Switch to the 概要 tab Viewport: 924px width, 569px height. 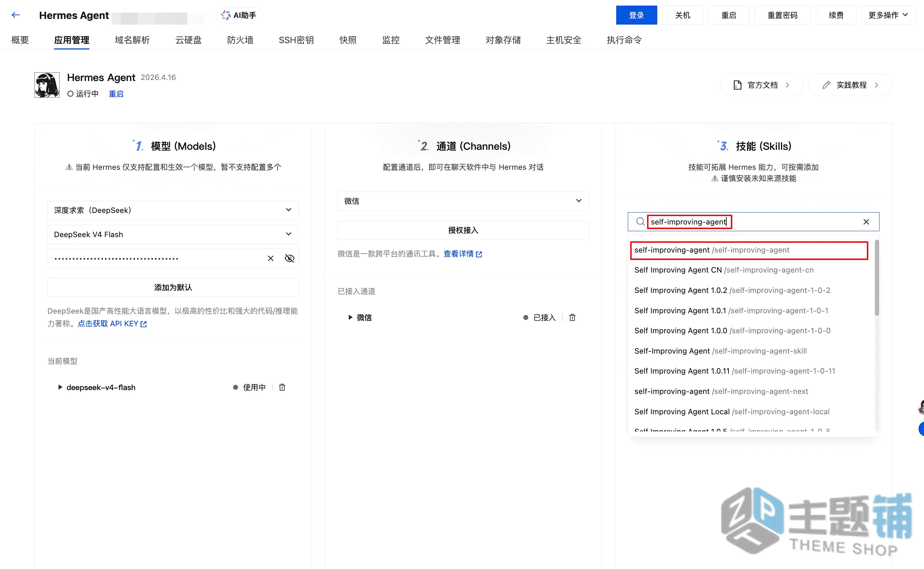[20, 40]
